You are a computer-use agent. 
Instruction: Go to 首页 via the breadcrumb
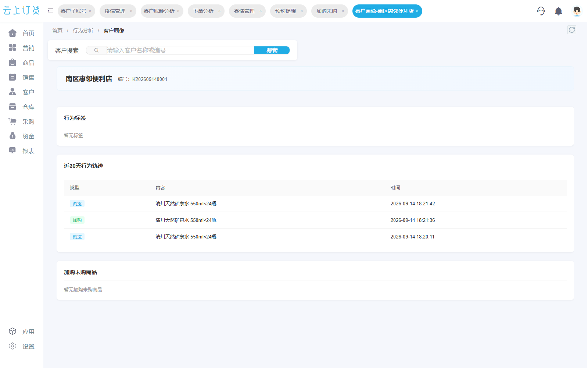(57, 31)
